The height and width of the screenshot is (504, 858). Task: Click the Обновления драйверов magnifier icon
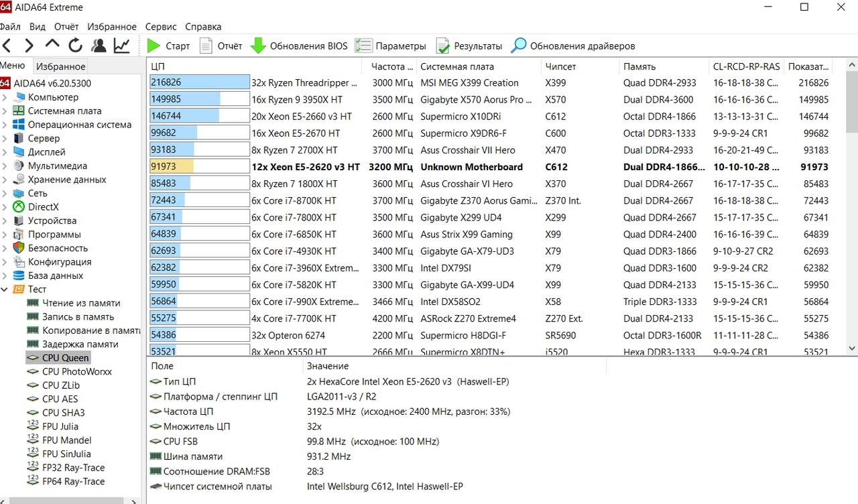point(518,46)
